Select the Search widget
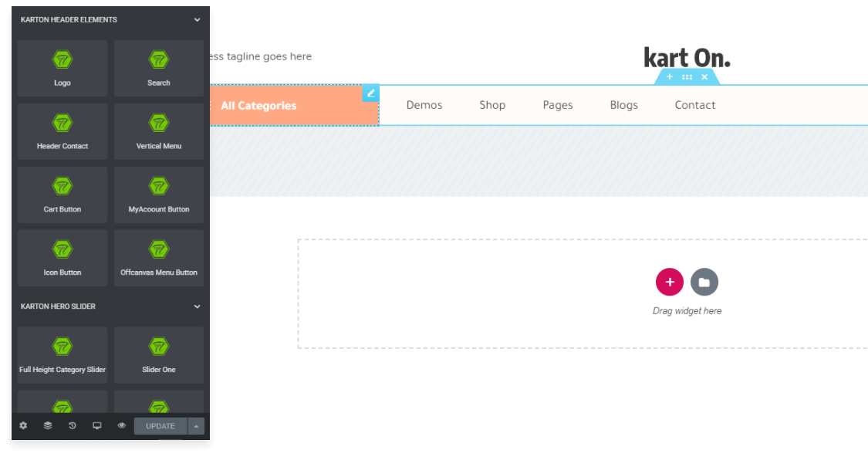868x457 pixels. click(159, 68)
